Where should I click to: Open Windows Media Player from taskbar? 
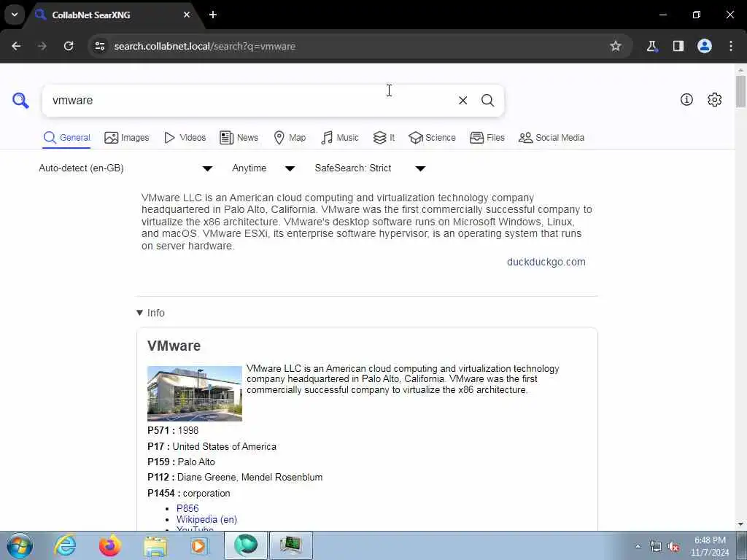pyautogui.click(x=199, y=545)
